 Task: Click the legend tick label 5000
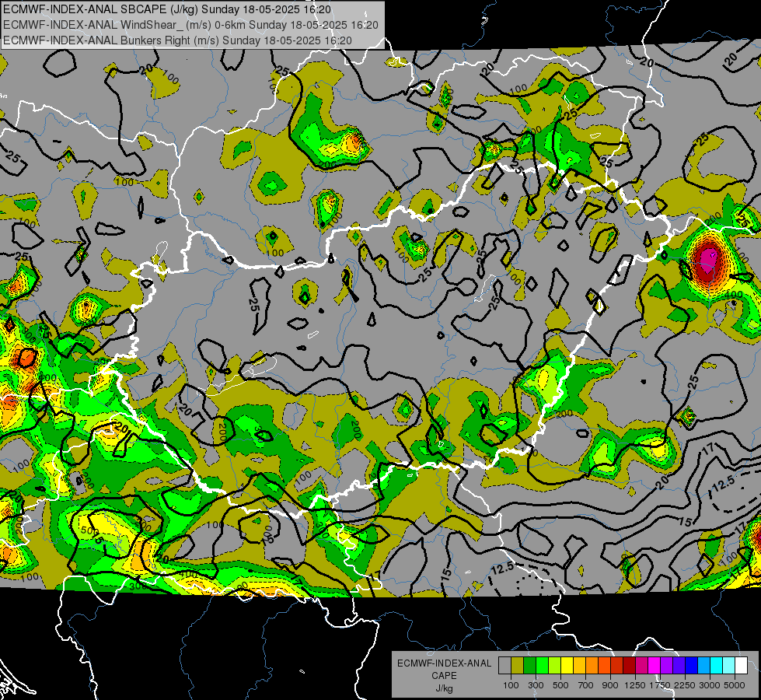tap(735, 685)
